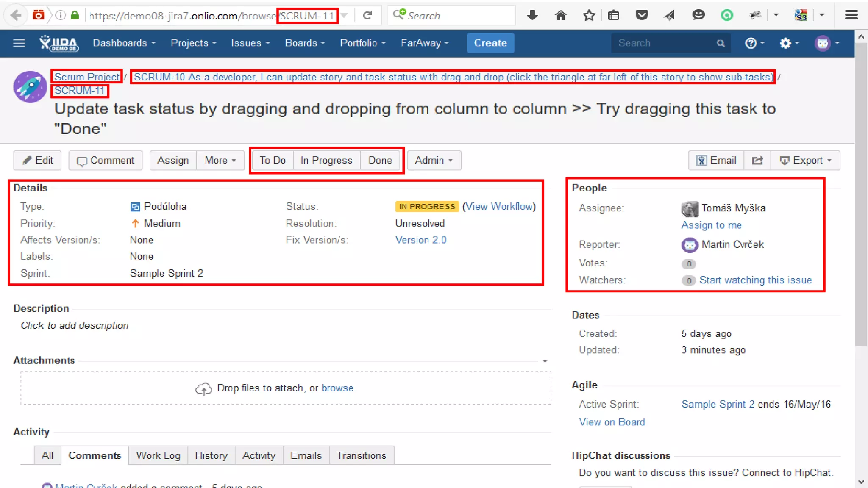Start watching this issue
This screenshot has width=868, height=488.
coord(755,280)
